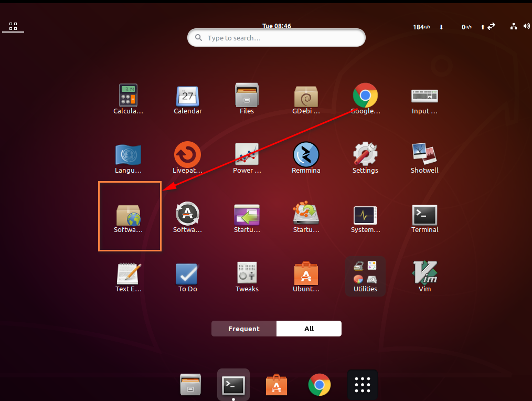Open the Livepatch app
Image resolution: width=532 pixels, height=401 pixels.
tap(188, 157)
